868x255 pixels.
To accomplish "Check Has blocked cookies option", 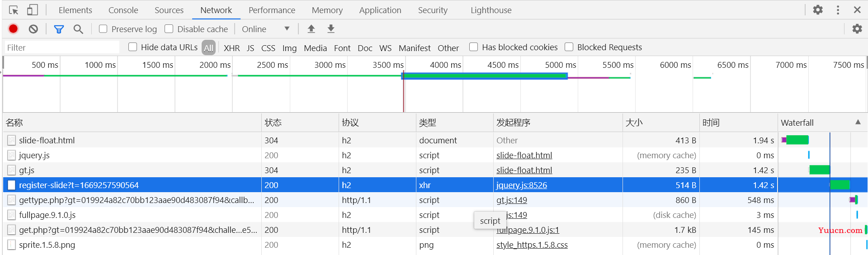I will [x=473, y=47].
